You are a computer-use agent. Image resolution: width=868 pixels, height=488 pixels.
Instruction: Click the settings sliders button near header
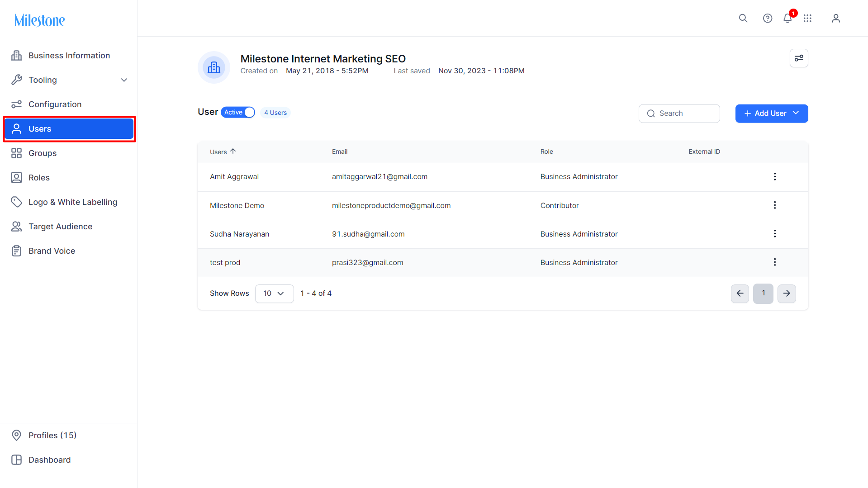[x=799, y=58]
